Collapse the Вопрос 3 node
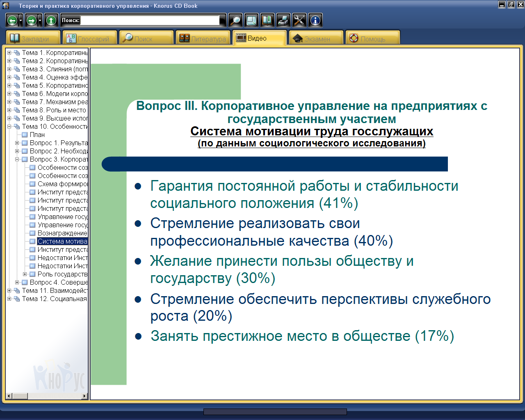 (17, 159)
